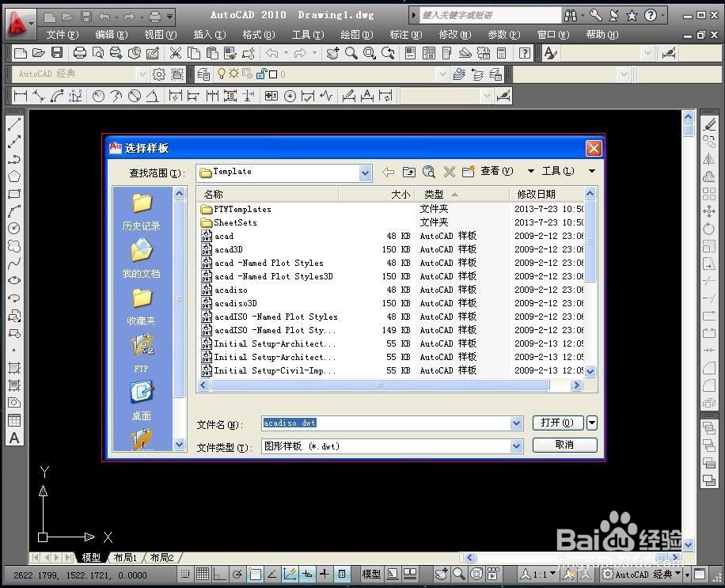Open the History (历史记录) places shortcut
Viewport: 725px width, 588px height.
click(142, 213)
